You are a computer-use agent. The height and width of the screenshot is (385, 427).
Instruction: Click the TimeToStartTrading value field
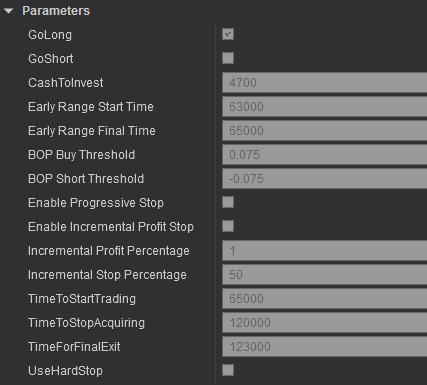click(325, 299)
